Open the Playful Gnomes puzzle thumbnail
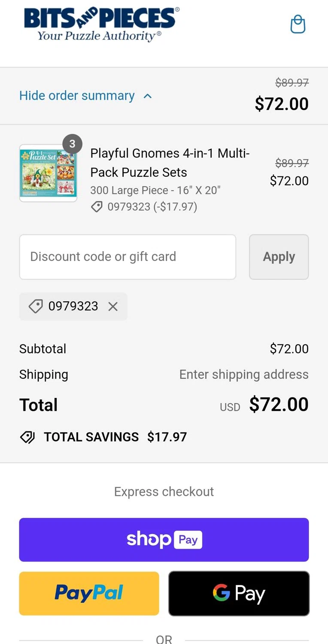The width and height of the screenshot is (328, 644). click(x=48, y=173)
